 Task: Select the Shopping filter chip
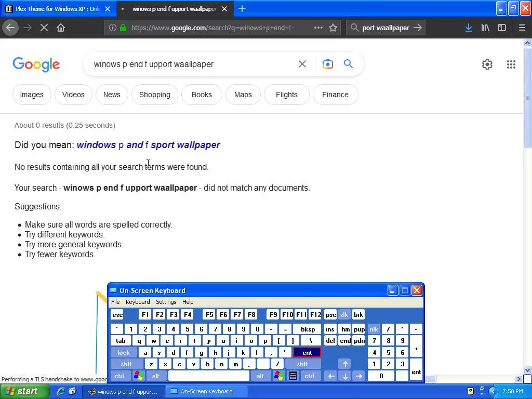click(x=155, y=95)
